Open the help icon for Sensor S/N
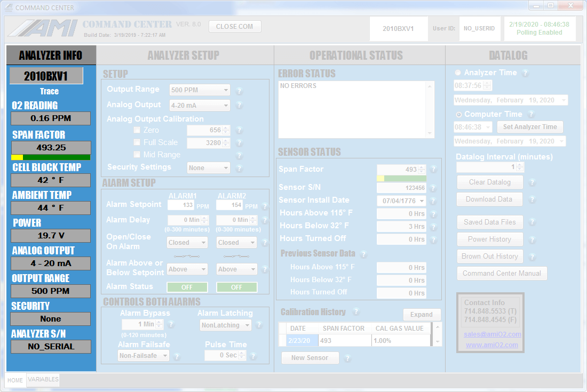Screen dimensions: 587x392 point(433,188)
